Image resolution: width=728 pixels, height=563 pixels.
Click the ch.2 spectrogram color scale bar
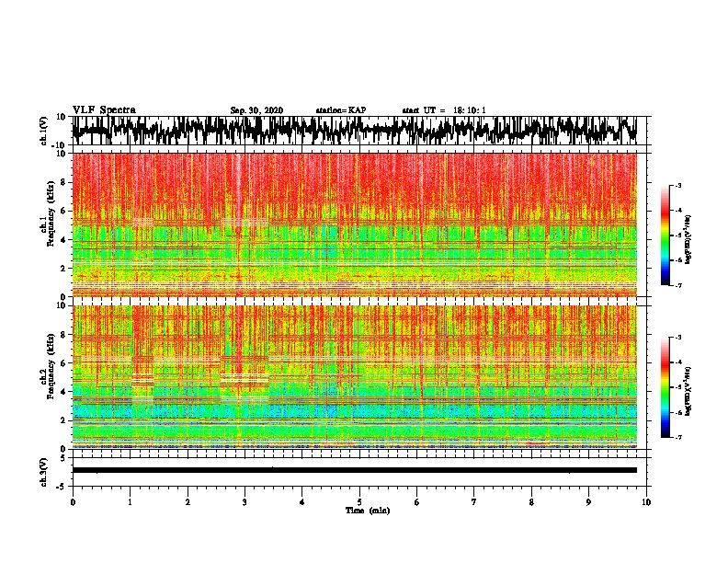pyautogui.click(x=665, y=387)
